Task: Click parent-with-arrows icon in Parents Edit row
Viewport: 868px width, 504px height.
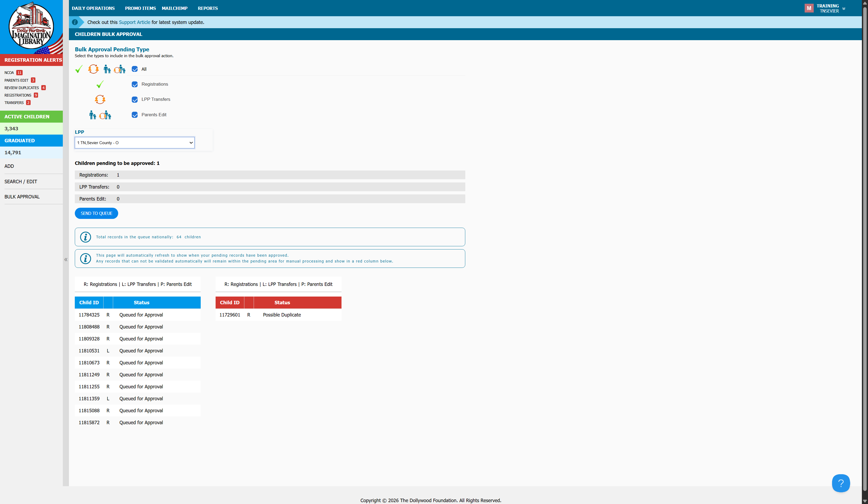Action: (105, 115)
